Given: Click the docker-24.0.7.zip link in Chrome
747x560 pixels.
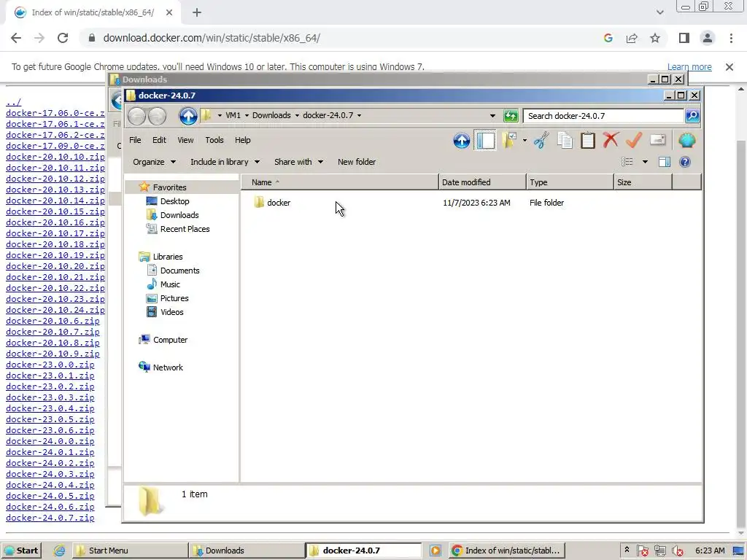Looking at the screenshot, I should click(50, 518).
